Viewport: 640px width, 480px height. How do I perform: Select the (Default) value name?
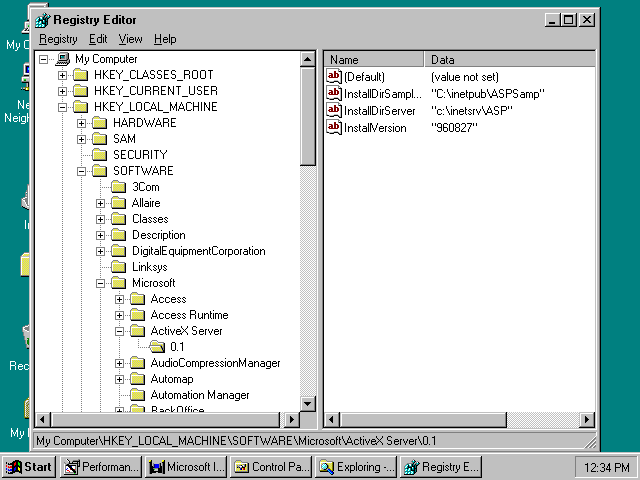coord(364,77)
